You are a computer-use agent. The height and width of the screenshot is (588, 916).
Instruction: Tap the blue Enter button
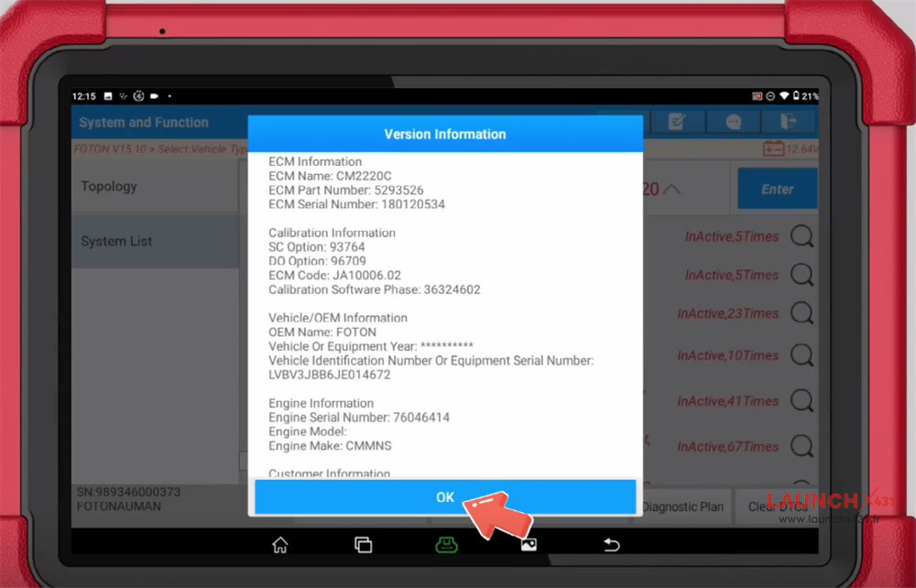777,189
